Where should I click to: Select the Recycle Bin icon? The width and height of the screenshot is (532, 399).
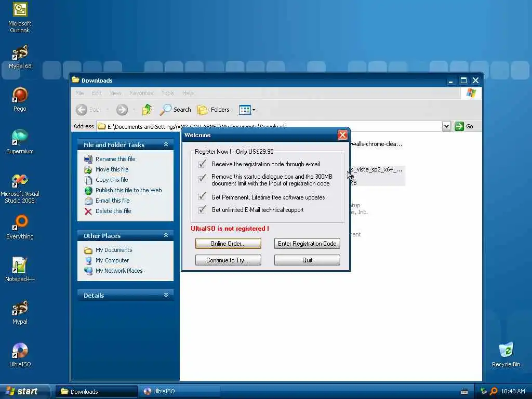click(506, 355)
